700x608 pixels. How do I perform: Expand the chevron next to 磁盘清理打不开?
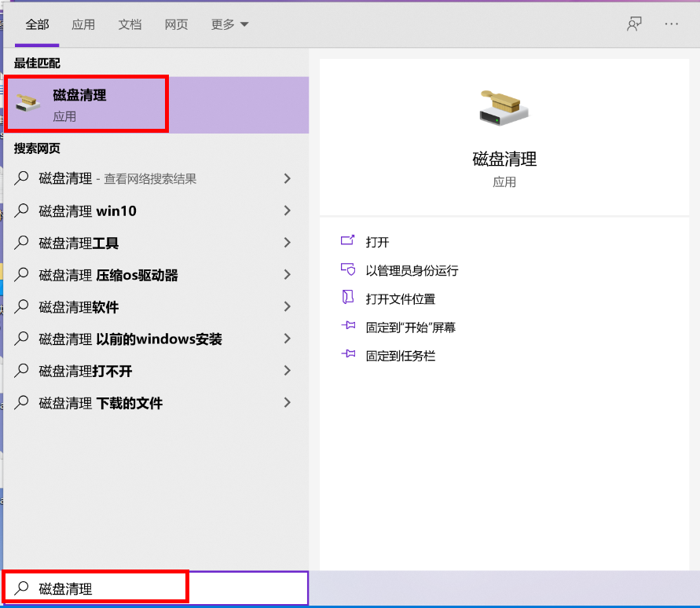[287, 371]
